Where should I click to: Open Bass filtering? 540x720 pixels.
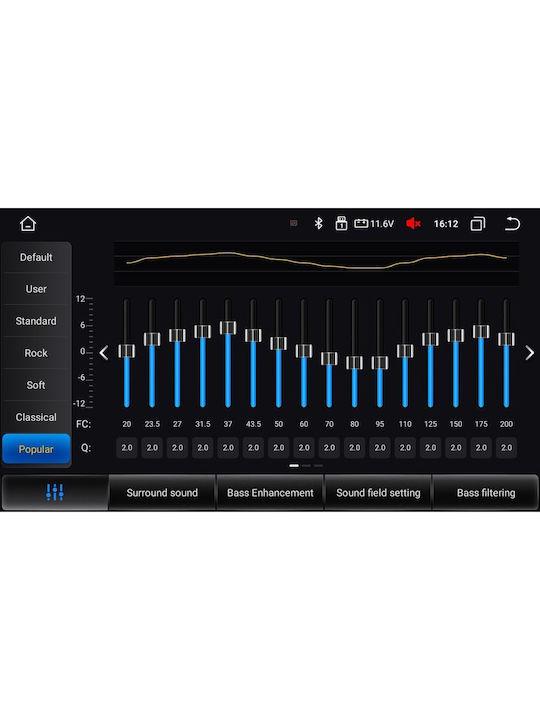pos(486,492)
